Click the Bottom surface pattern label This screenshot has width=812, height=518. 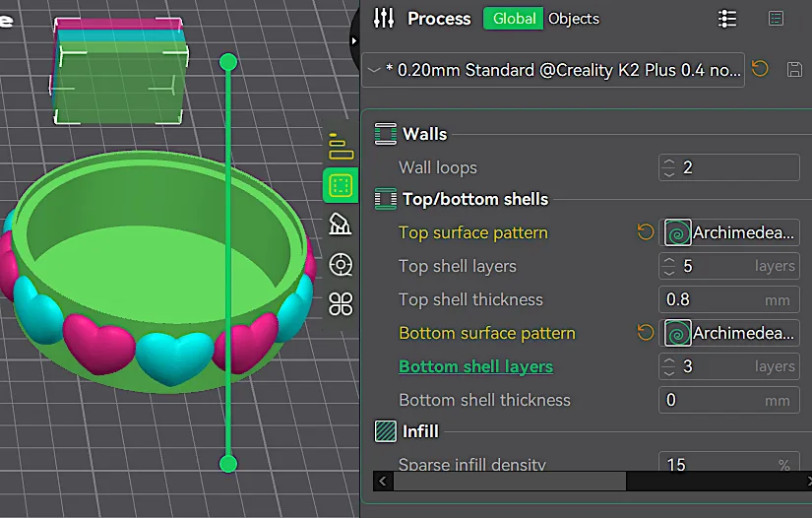[x=487, y=333]
